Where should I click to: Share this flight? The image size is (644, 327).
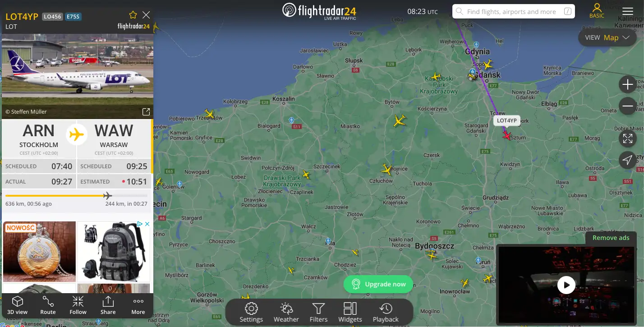[108, 305]
